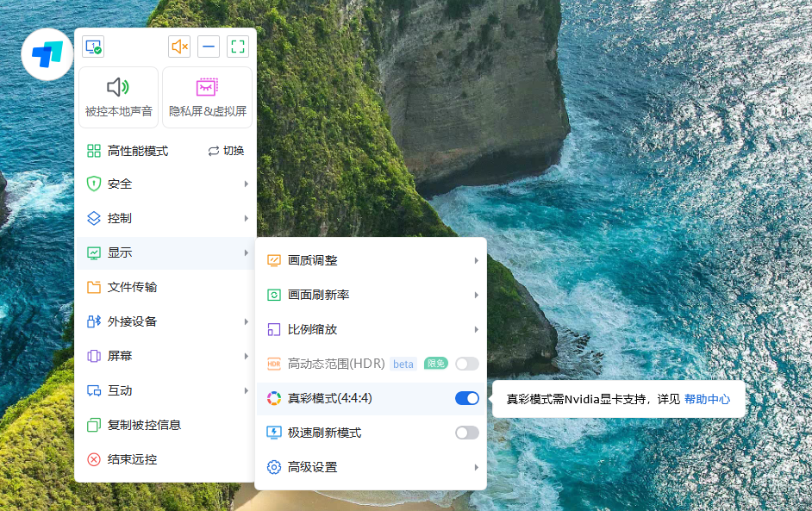Expand the 控制 submenu arrow
Viewport: 812px width, 511px height.
coord(247,219)
